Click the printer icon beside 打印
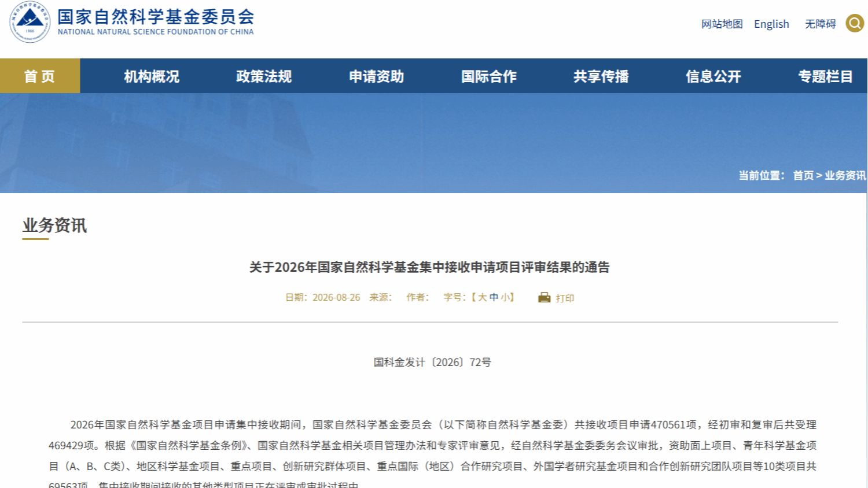This screenshot has width=868, height=488. (544, 298)
